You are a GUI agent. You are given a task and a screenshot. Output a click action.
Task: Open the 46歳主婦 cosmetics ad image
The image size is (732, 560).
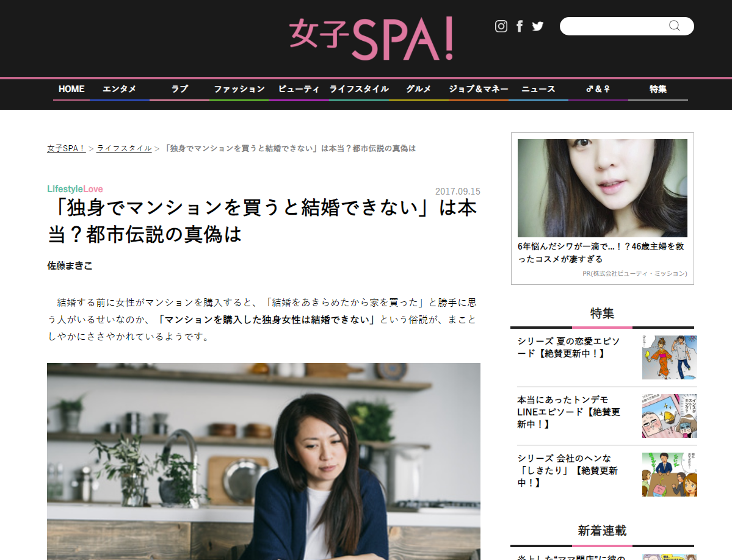coord(602,188)
